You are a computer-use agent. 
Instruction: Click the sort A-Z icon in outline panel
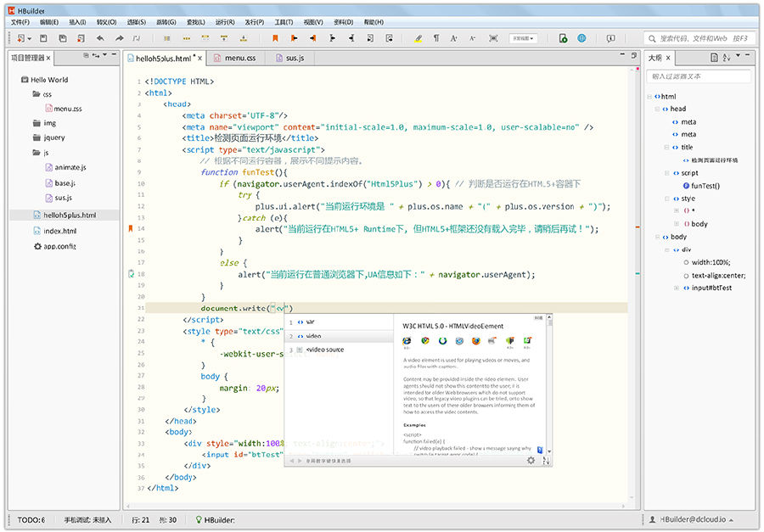[727, 58]
